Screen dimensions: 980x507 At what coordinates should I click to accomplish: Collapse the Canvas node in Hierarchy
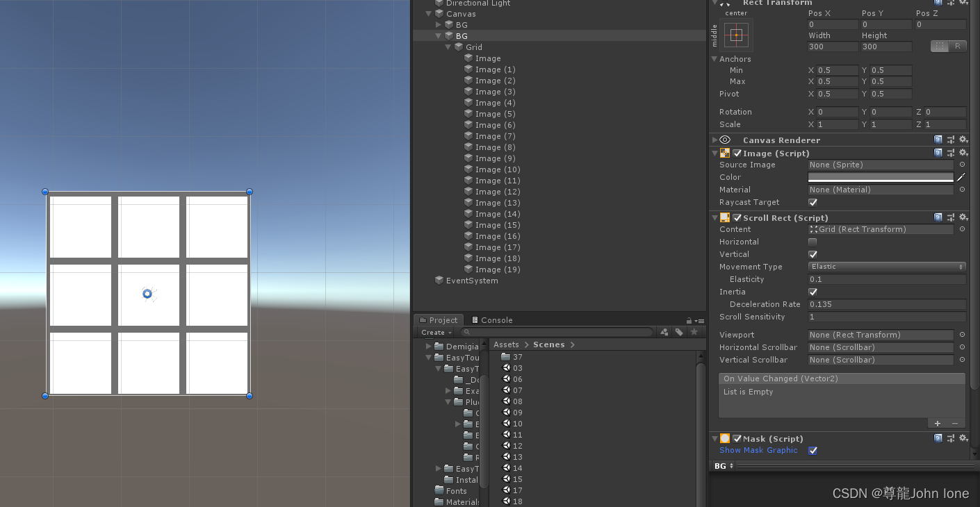pos(429,14)
